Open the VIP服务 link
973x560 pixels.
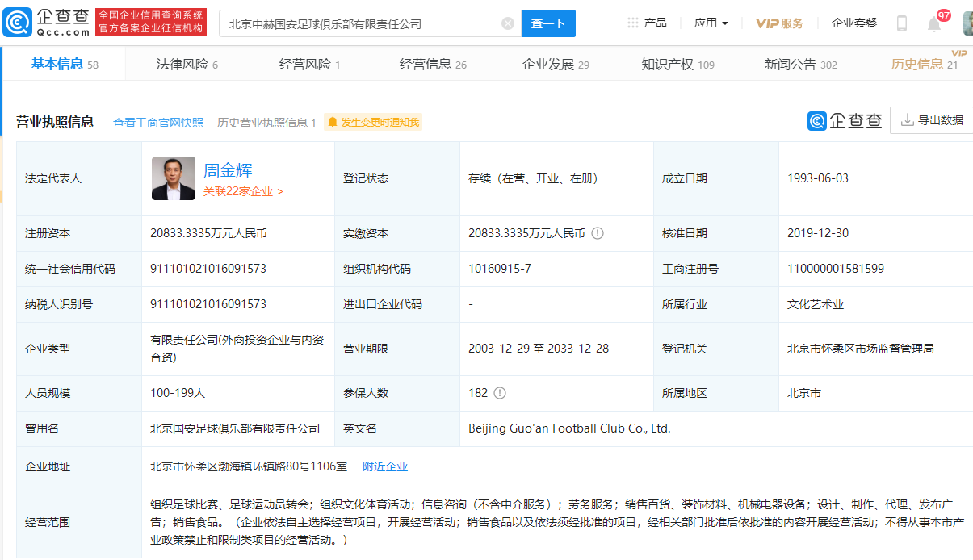pyautogui.click(x=779, y=23)
